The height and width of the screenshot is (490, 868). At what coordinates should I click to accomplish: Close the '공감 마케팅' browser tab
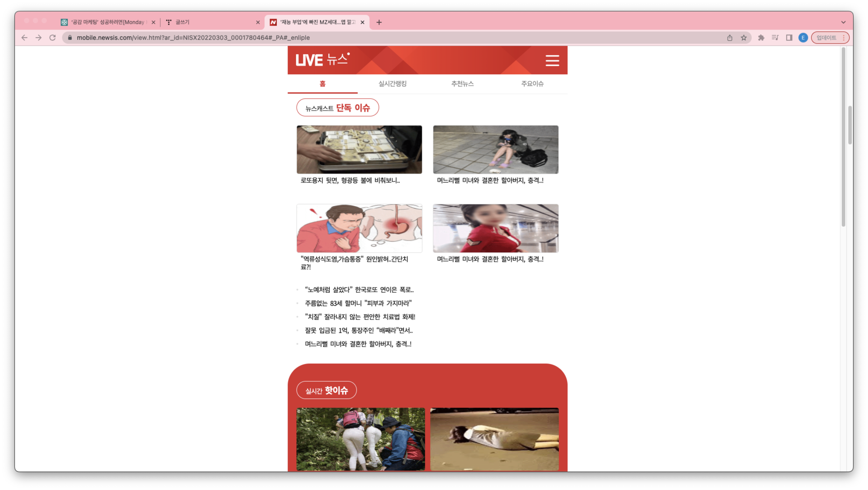[x=153, y=22]
